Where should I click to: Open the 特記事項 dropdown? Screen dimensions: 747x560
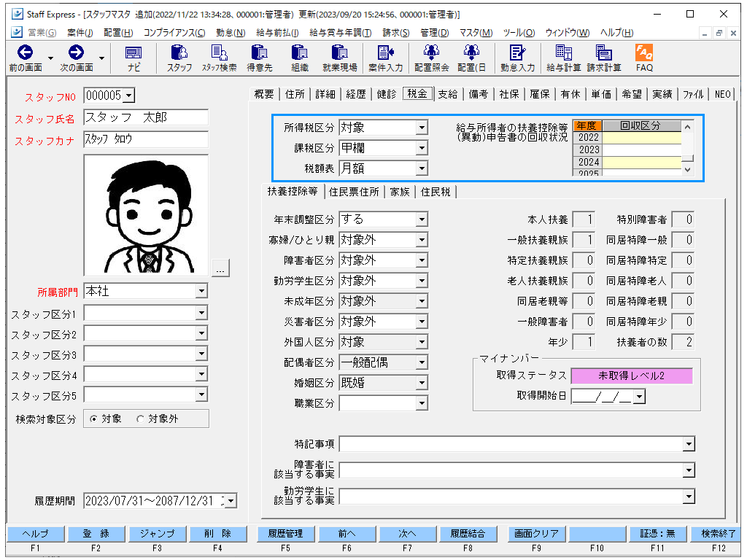tap(689, 444)
